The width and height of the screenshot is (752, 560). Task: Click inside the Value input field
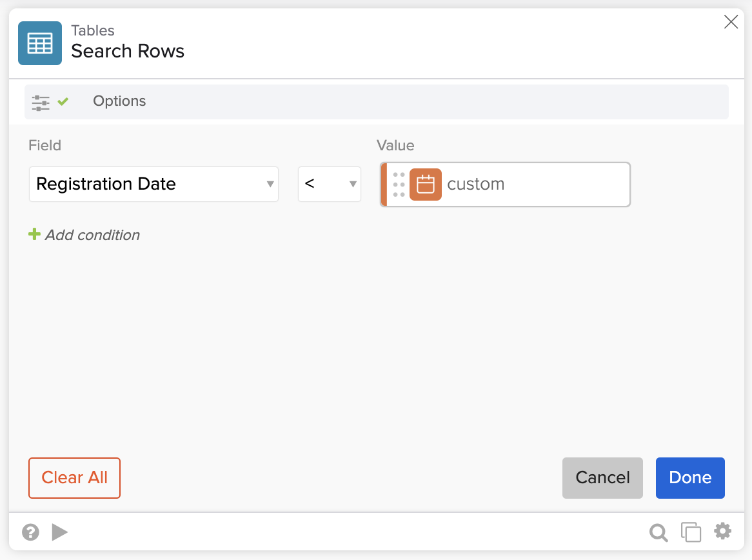pos(505,185)
